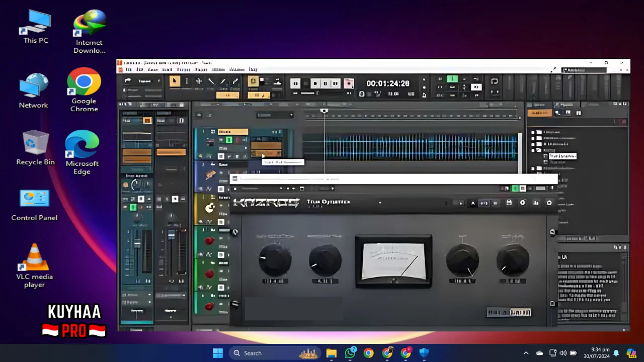Open WhatsApp from the taskbar
This screenshot has width=644, height=362.
[x=350, y=353]
